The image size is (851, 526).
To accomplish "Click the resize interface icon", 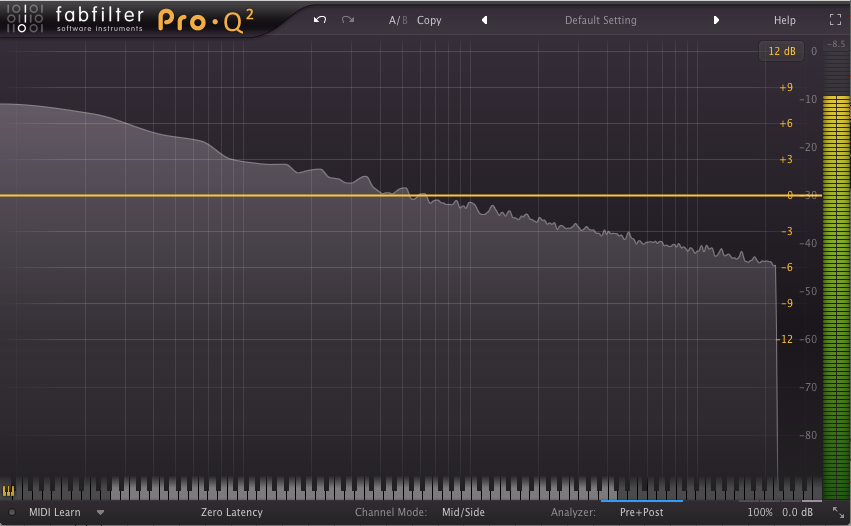I will pyautogui.click(x=838, y=512).
